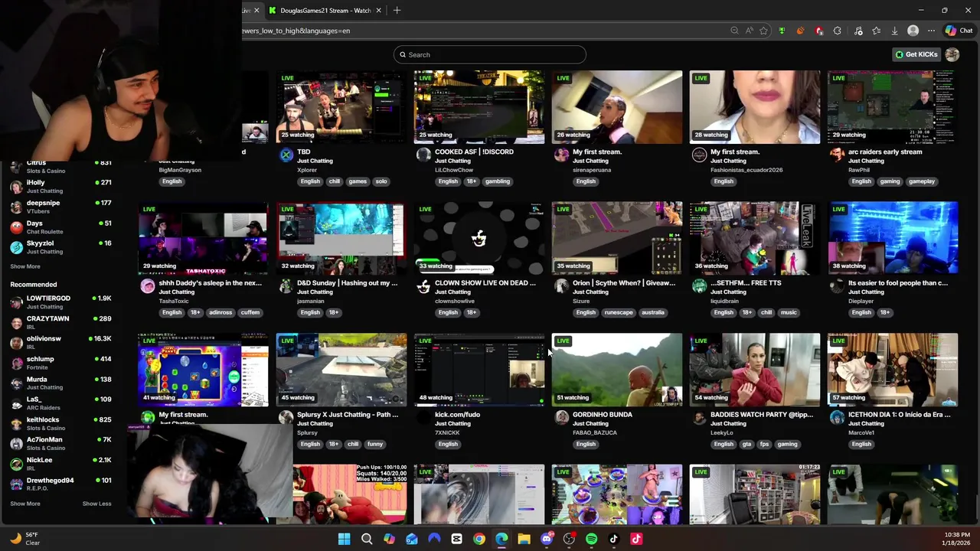Launch Spotify from taskbar
Image resolution: width=980 pixels, height=551 pixels.
pyautogui.click(x=591, y=539)
